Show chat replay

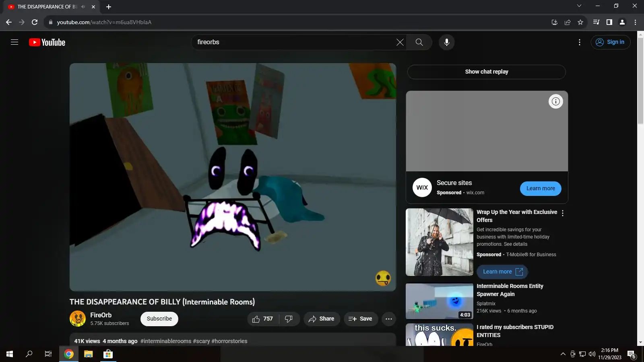click(x=487, y=72)
